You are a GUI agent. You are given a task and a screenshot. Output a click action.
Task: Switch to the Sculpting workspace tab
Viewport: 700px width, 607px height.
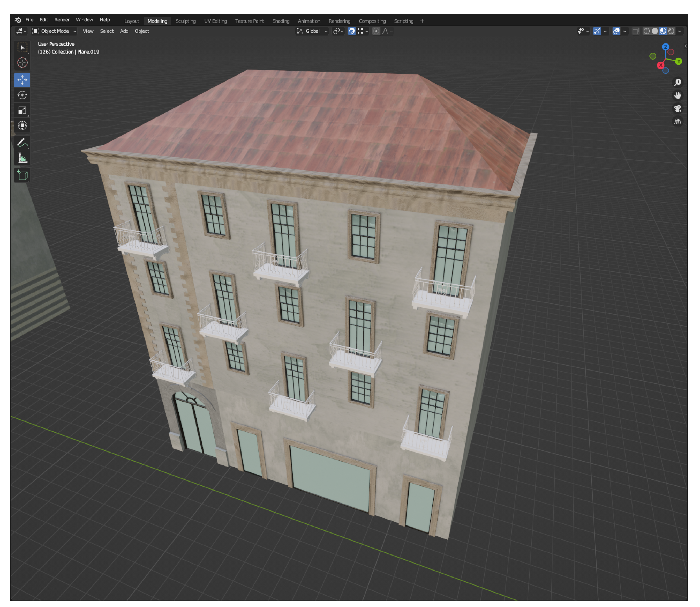point(185,21)
